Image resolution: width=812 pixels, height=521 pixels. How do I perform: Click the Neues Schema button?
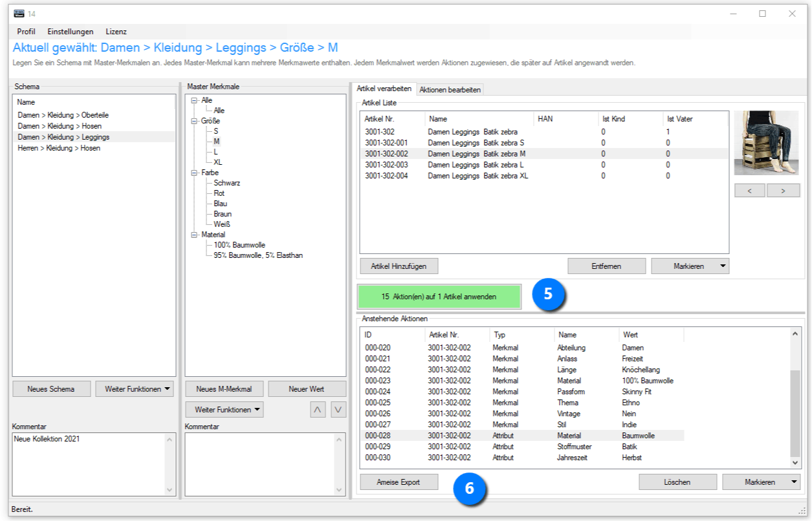51,389
